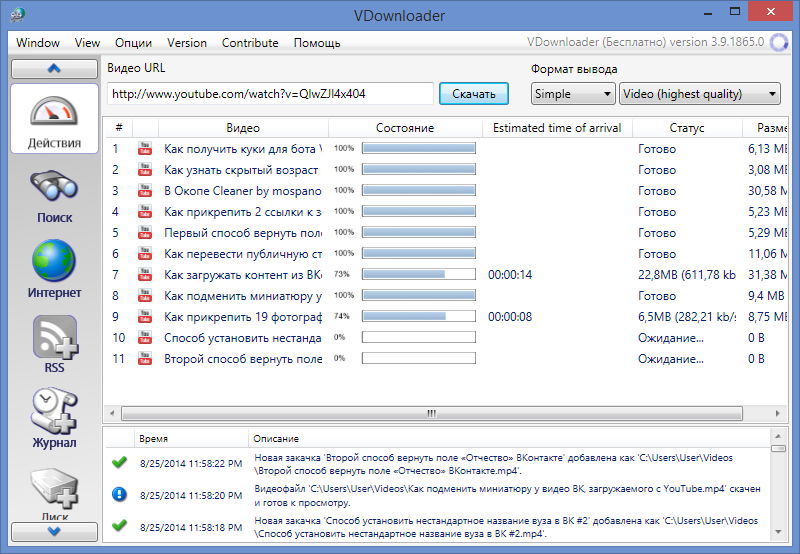The width and height of the screenshot is (800, 554).
Task: Click the # column header
Action: coord(119,128)
